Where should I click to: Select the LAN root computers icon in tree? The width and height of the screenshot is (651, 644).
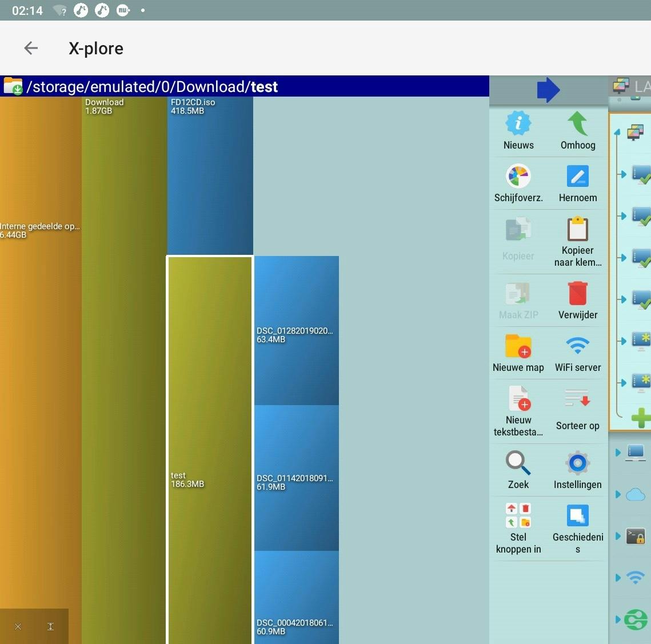[636, 133]
